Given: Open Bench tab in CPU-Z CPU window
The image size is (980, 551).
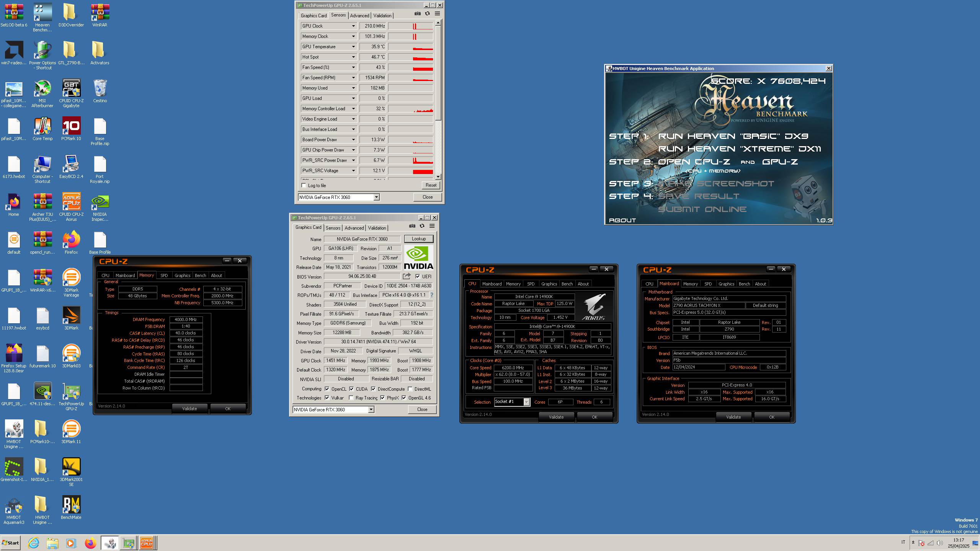Looking at the screenshot, I should [567, 284].
